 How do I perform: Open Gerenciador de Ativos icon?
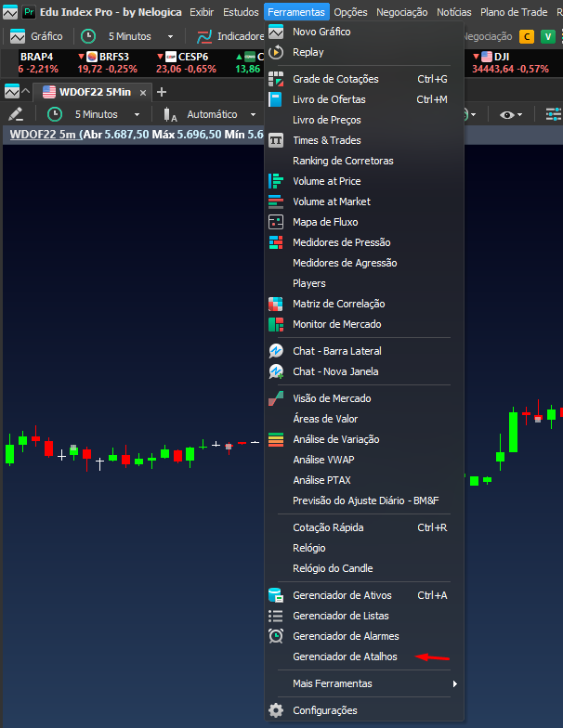(x=276, y=595)
